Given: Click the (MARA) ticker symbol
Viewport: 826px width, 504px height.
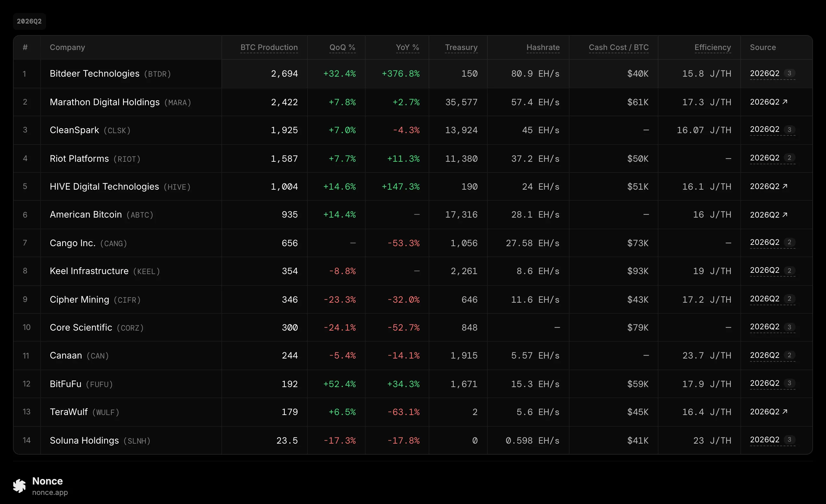Looking at the screenshot, I should point(178,103).
